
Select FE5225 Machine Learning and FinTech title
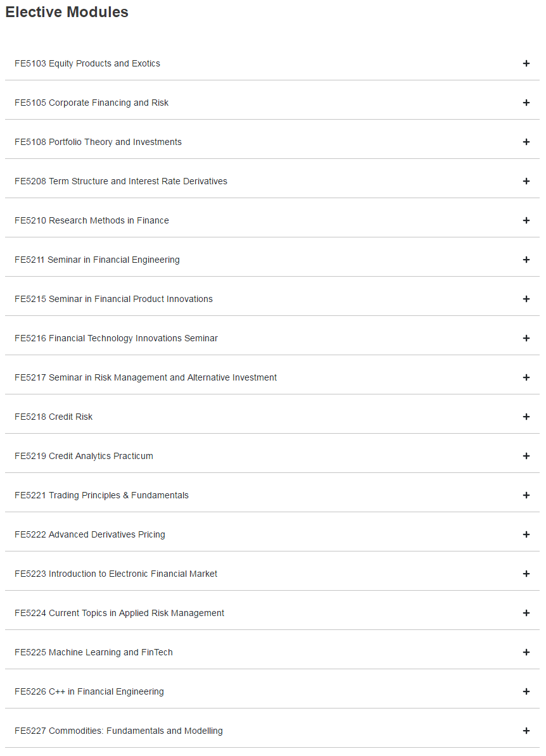(94, 652)
